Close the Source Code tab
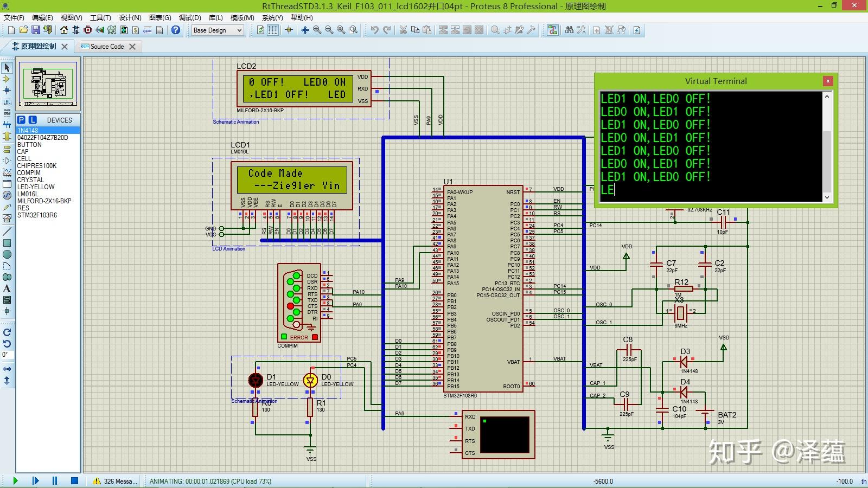The height and width of the screenshot is (488, 868). pos(132,47)
